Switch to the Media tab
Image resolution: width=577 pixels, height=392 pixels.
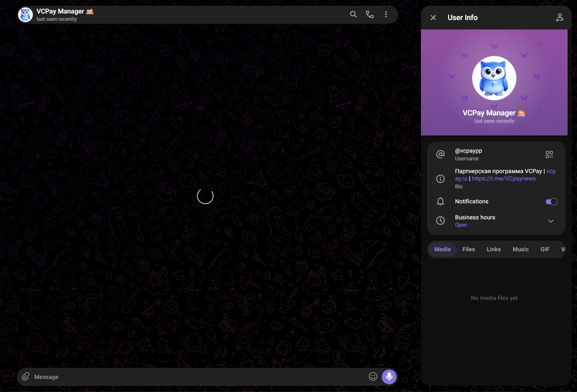point(442,249)
